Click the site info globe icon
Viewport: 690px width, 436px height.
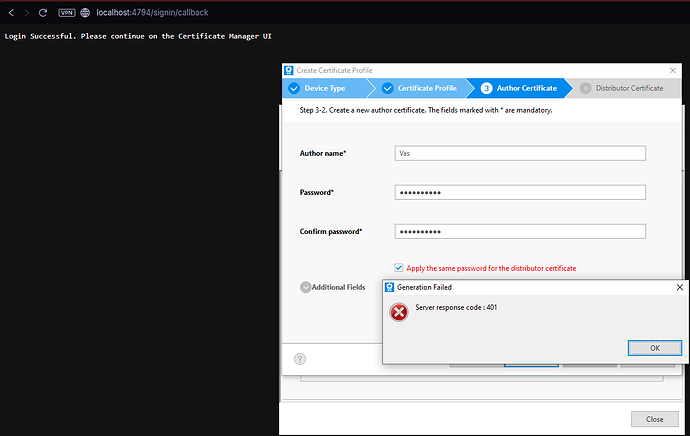click(x=85, y=13)
